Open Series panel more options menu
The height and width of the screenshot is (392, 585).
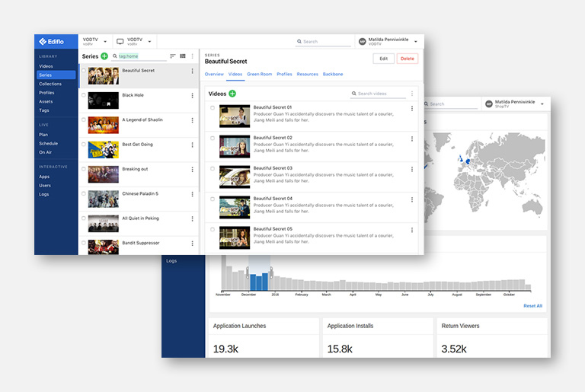193,56
